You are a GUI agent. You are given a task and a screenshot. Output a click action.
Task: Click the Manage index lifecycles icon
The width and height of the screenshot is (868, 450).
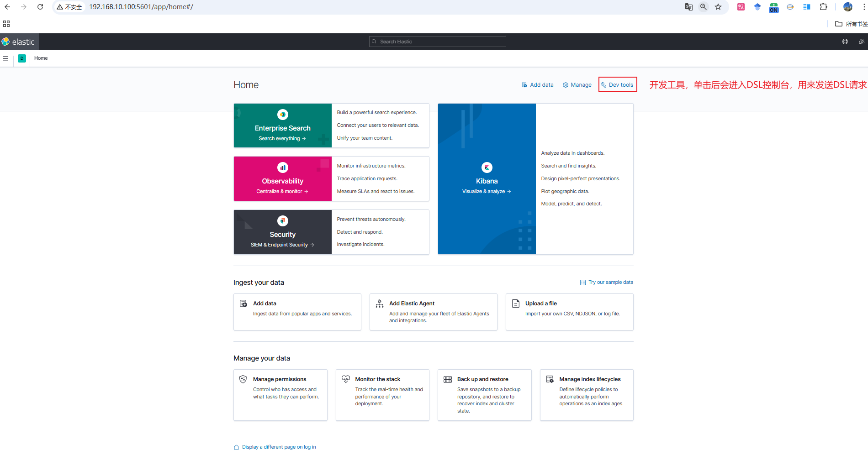[550, 379]
